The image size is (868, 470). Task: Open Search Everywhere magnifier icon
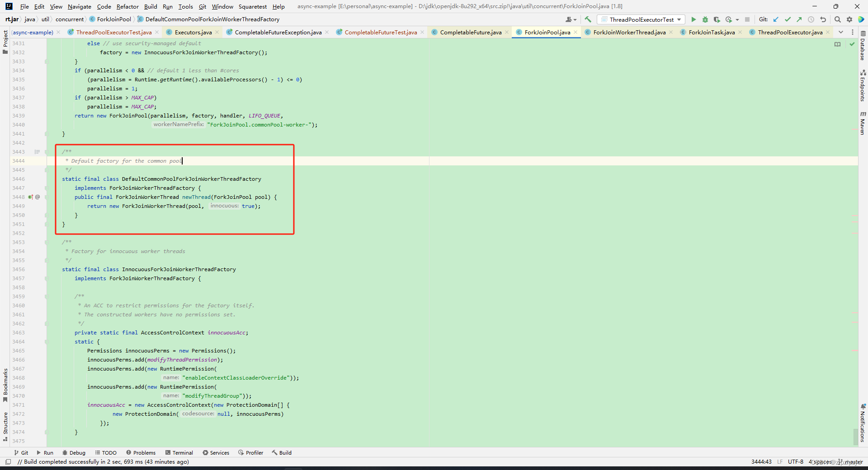click(837, 19)
